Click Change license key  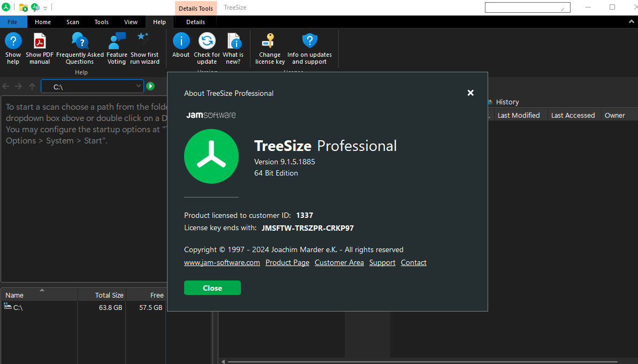coord(270,49)
